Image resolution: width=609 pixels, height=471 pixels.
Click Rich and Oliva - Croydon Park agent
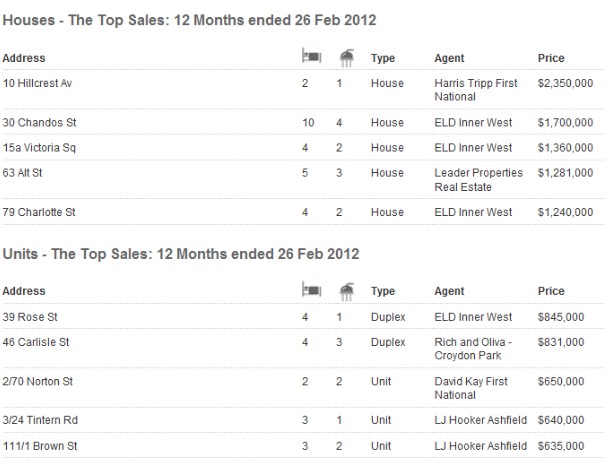coord(473,349)
